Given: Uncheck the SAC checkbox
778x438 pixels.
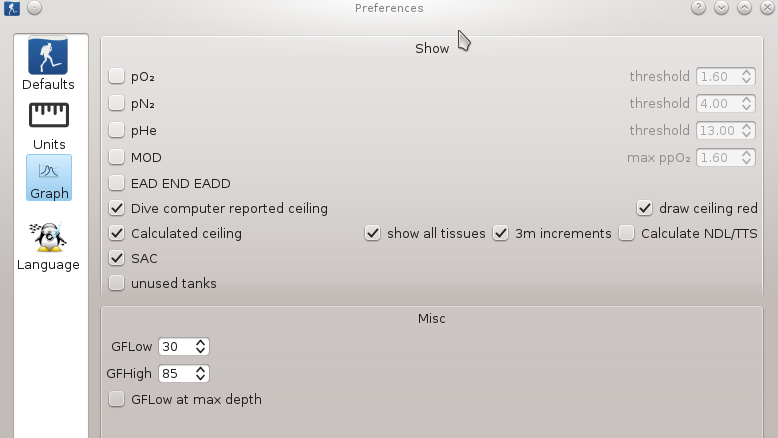Looking at the screenshot, I should tap(117, 258).
